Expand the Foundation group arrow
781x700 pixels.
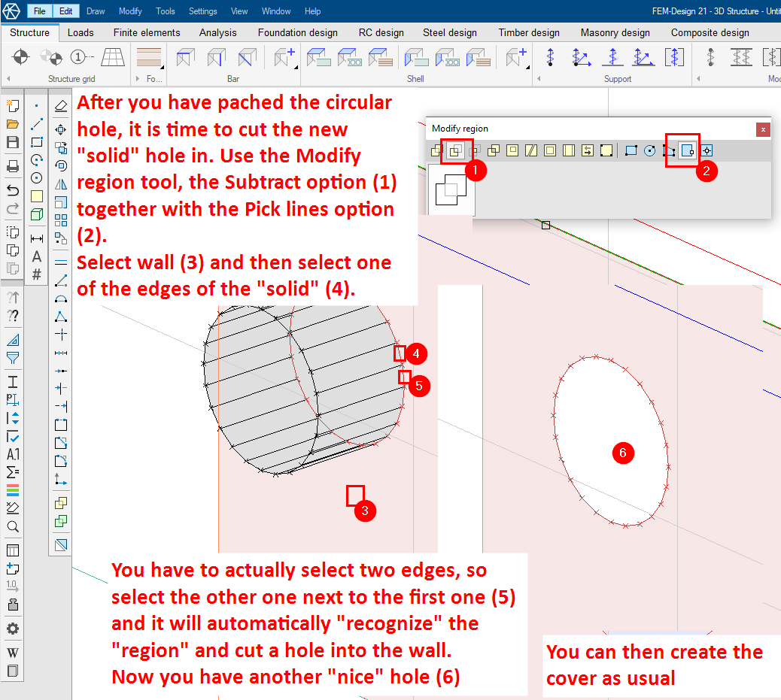coord(138,79)
